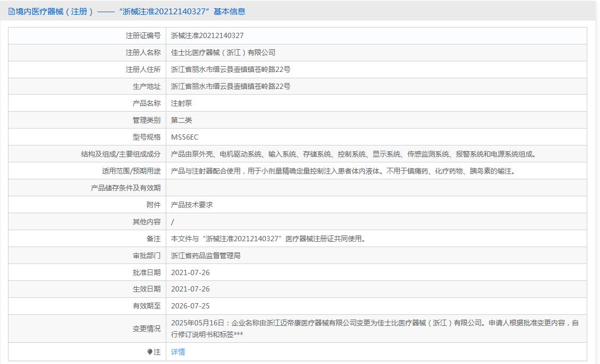Click the bulb icon beside 注
Screen dimensions: 600x364
[150, 352]
